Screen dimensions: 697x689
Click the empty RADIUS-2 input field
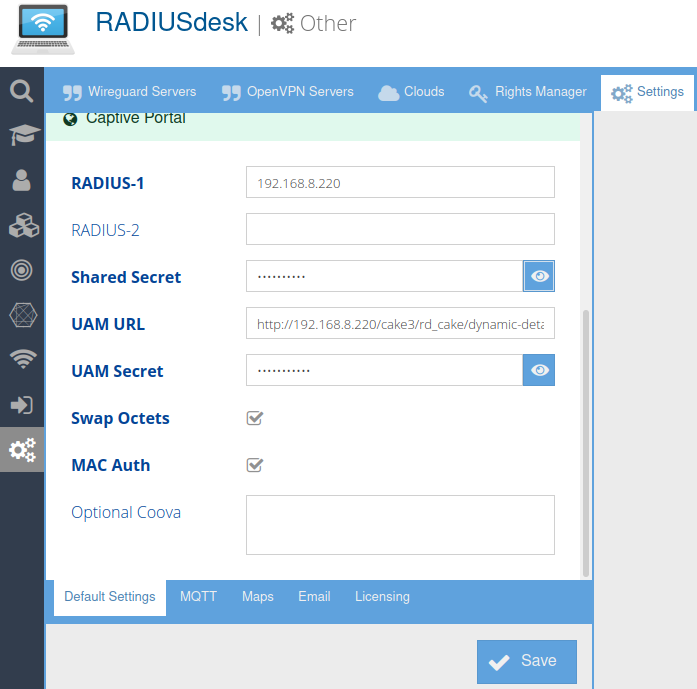pos(400,229)
